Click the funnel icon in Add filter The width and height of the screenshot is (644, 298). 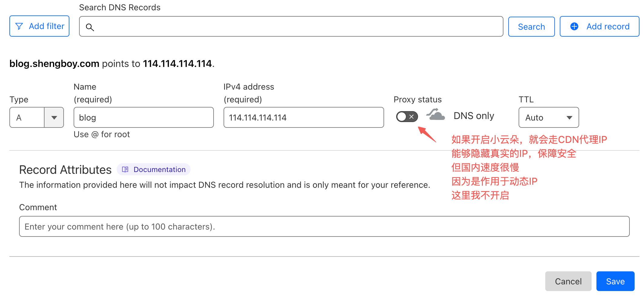[x=19, y=26]
